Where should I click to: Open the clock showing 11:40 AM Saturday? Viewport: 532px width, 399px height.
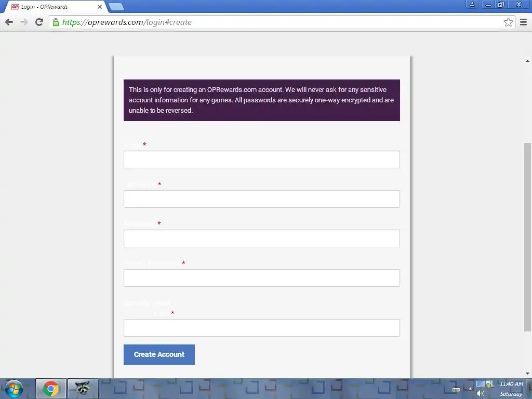point(511,389)
